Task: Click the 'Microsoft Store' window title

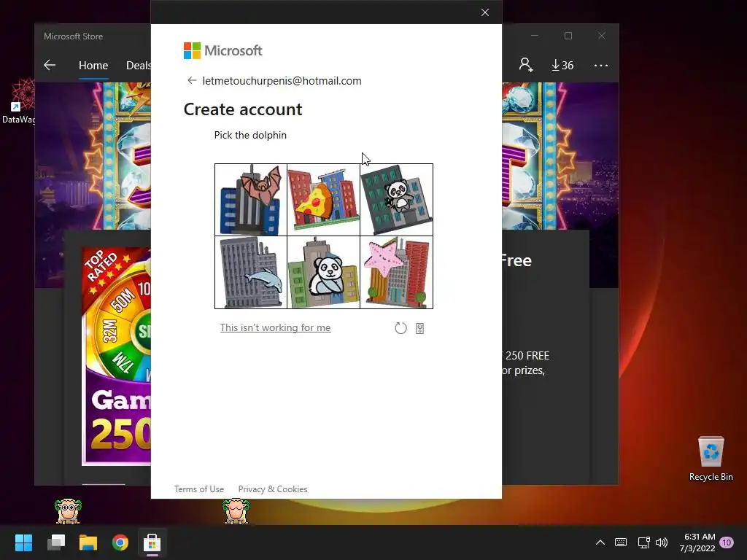Action: (74, 36)
